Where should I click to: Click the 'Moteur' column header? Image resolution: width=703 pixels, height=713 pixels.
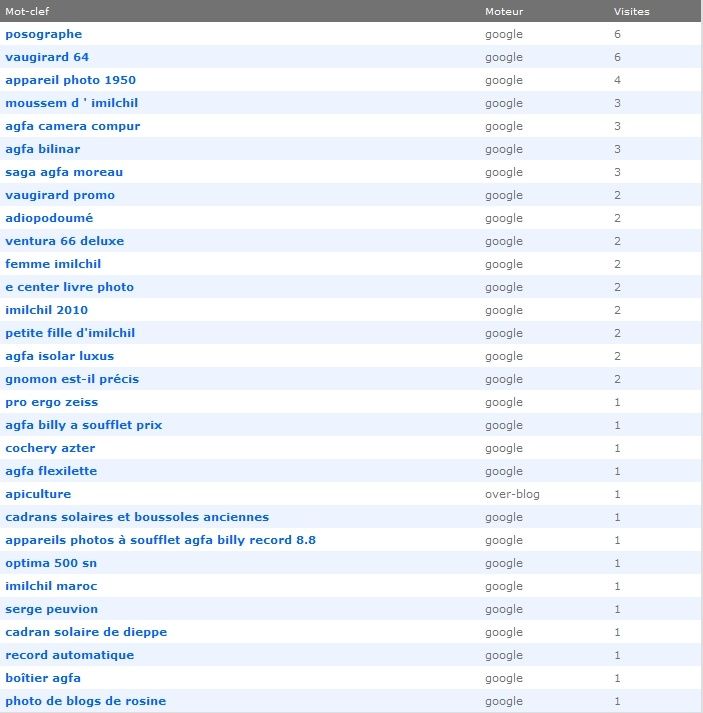504,11
